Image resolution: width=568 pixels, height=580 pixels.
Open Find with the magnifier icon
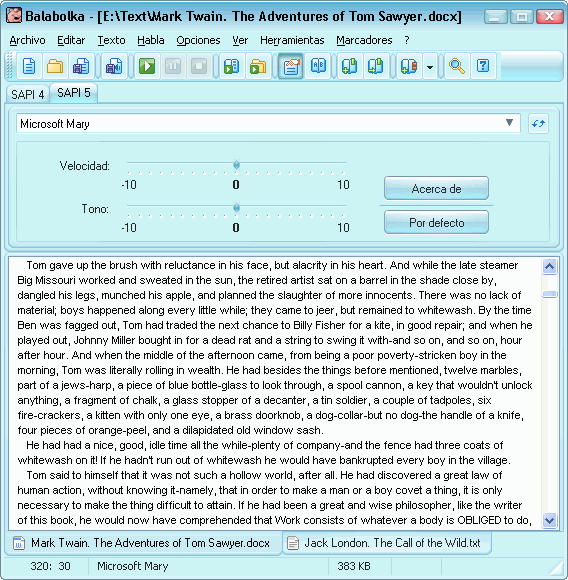point(457,67)
